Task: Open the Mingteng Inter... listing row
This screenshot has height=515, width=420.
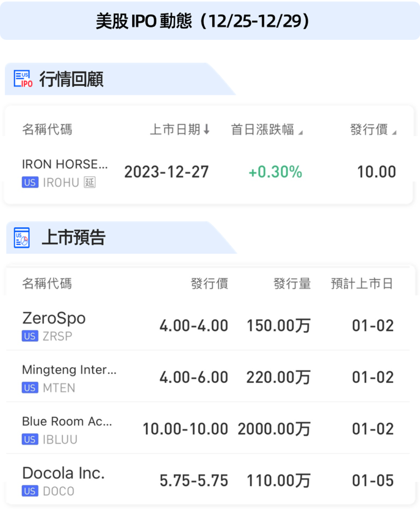Action: pos(69,370)
